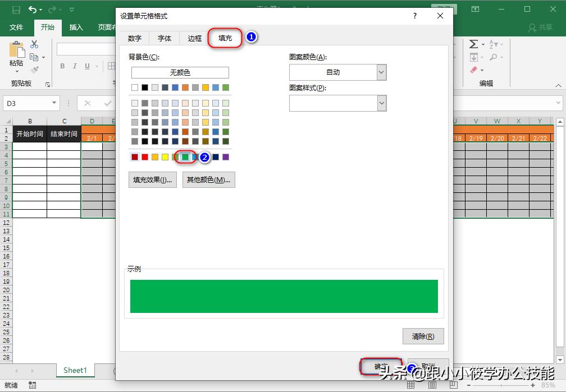566x392 pixels.
Task: Click the 填充效果 fill effects button
Action: 152,179
